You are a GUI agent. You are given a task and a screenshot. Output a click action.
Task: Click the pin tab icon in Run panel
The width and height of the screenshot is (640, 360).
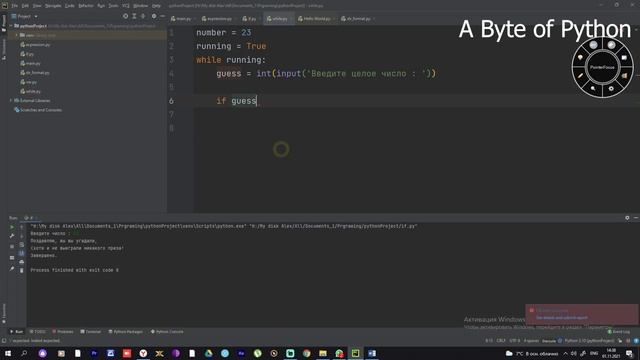(12, 269)
